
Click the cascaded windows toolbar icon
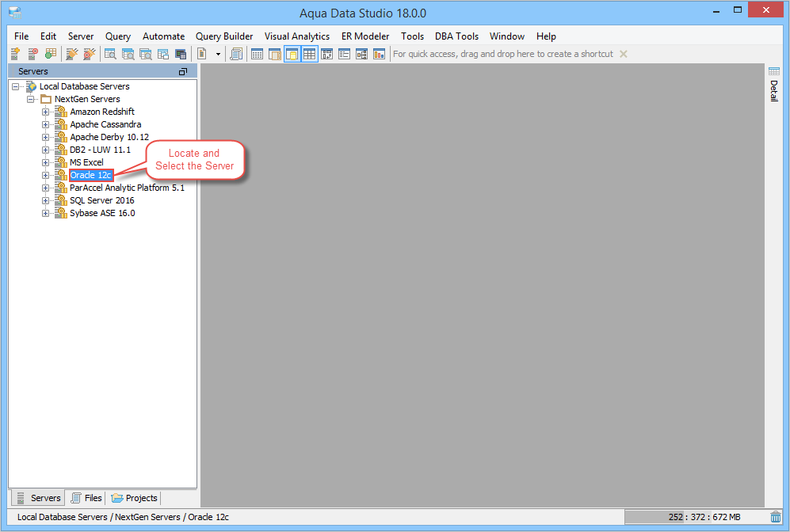(x=163, y=54)
